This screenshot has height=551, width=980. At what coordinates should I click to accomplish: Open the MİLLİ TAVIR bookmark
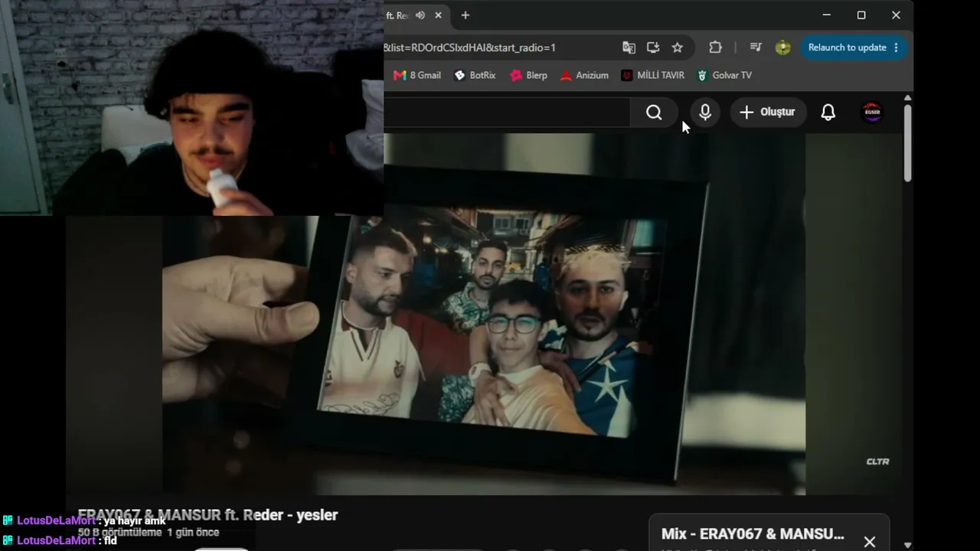point(653,75)
